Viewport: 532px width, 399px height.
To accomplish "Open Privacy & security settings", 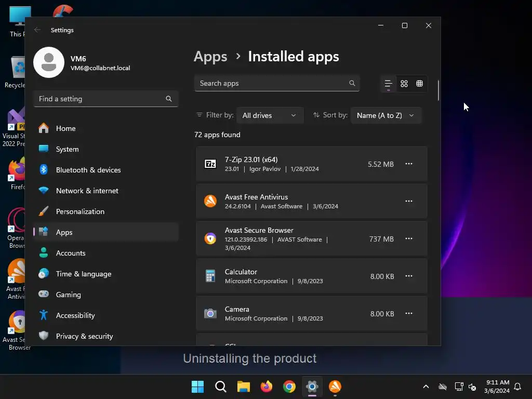I will [106, 336].
